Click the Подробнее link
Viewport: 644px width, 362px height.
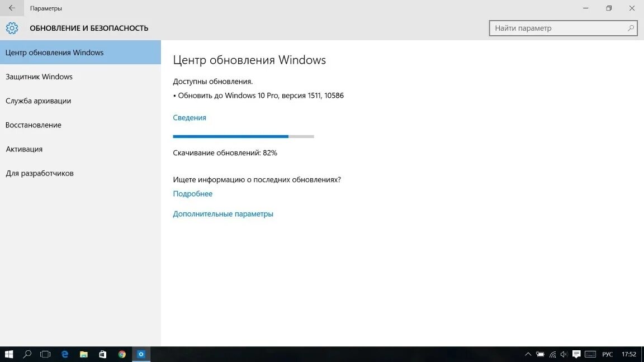(193, 194)
